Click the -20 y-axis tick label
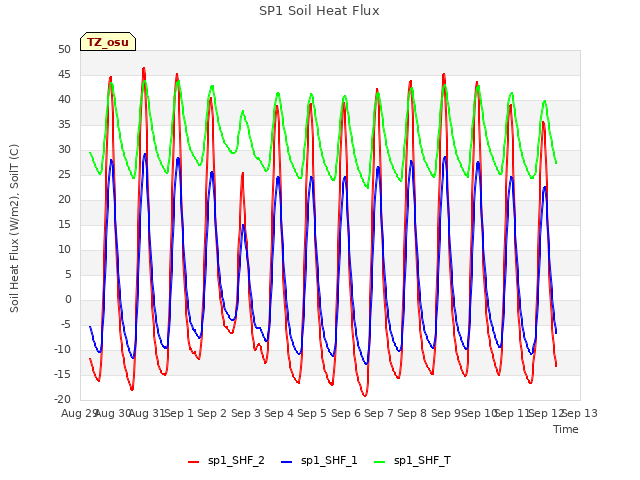Viewport: 640px width, 480px height. point(62,400)
